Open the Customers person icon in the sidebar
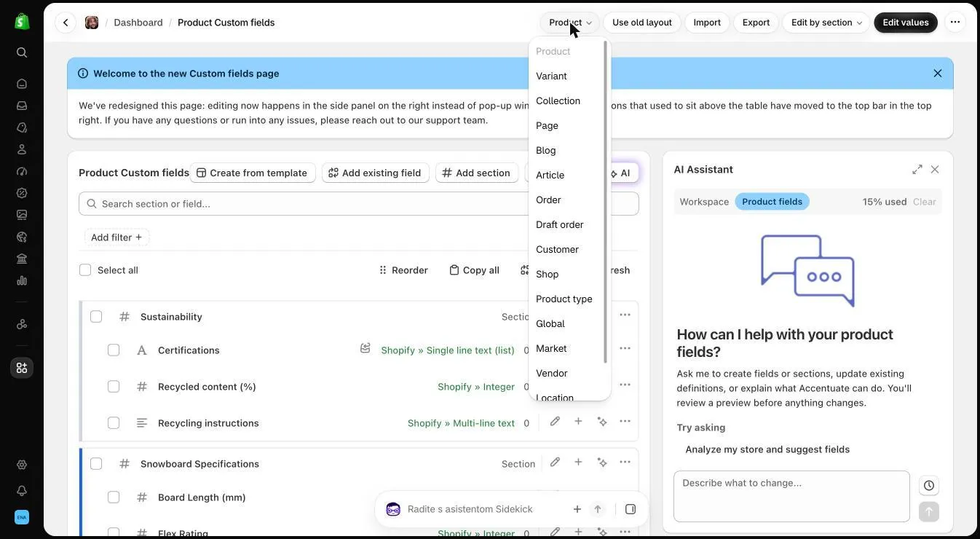 [22, 149]
